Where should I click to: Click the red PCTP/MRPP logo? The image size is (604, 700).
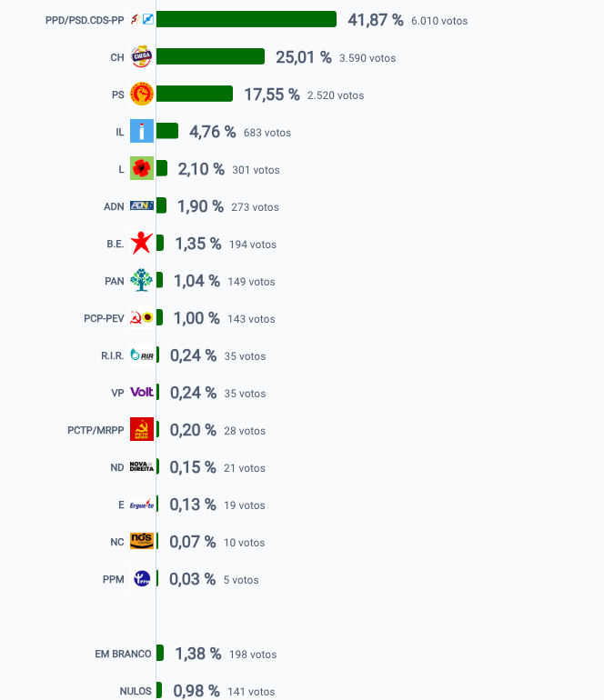pos(142,429)
